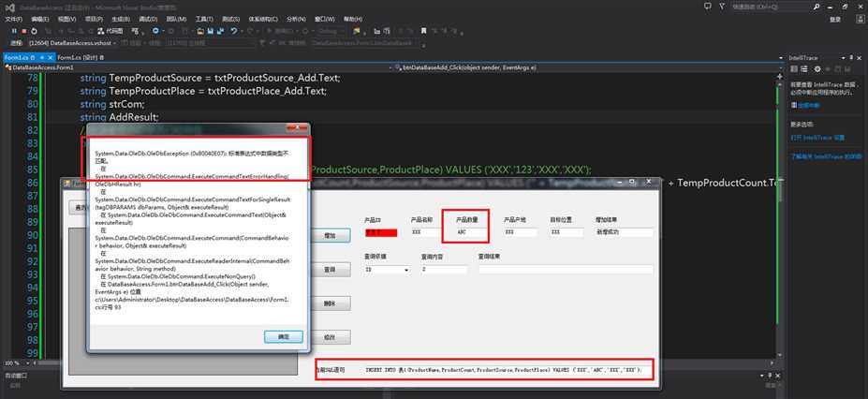Viewport: 868px width, 399px height.
Task: Click the account avatar icon beside login
Action: coord(861,19)
